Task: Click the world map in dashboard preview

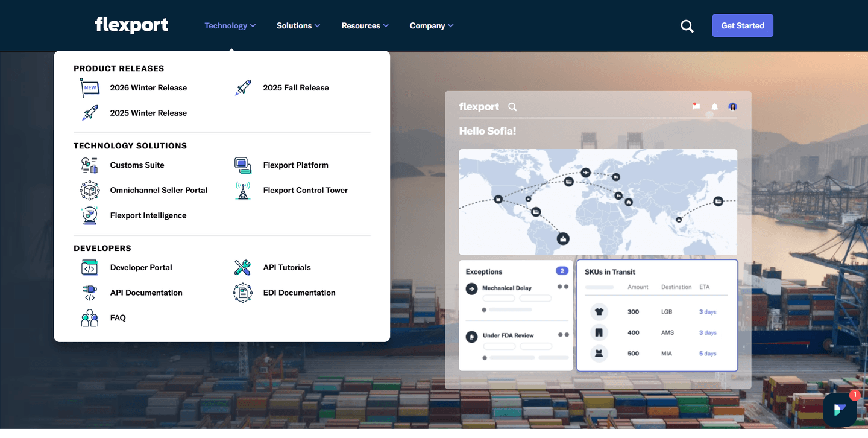Action: pyautogui.click(x=598, y=202)
